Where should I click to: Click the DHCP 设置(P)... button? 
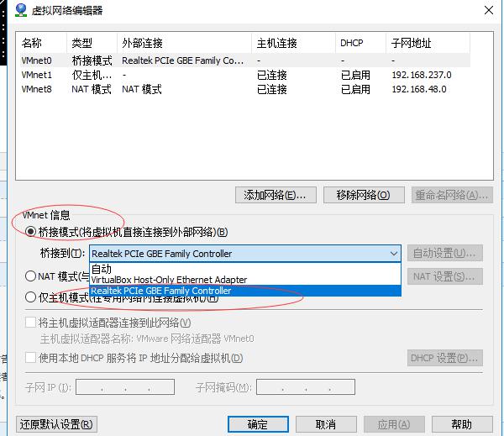pyautogui.click(x=445, y=358)
